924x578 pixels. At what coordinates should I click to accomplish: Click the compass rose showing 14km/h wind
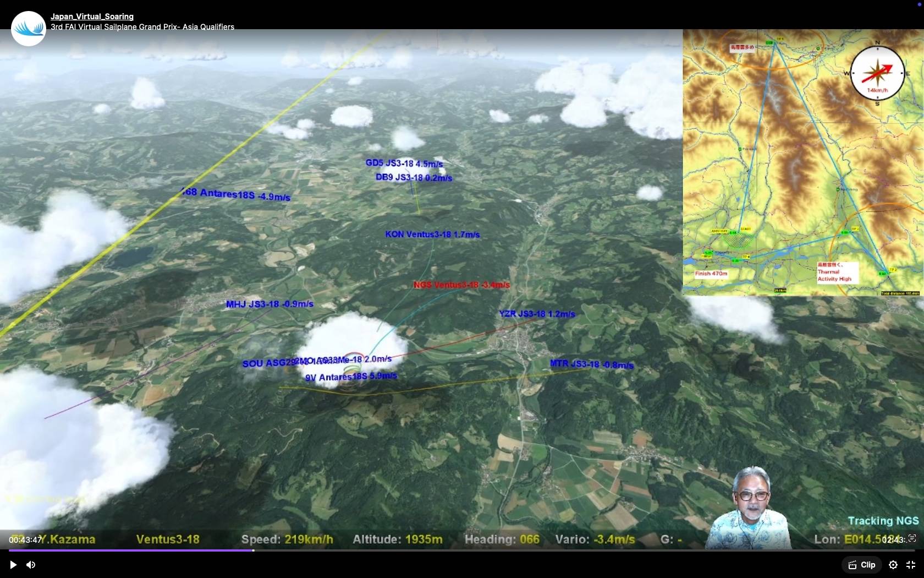[877, 73]
